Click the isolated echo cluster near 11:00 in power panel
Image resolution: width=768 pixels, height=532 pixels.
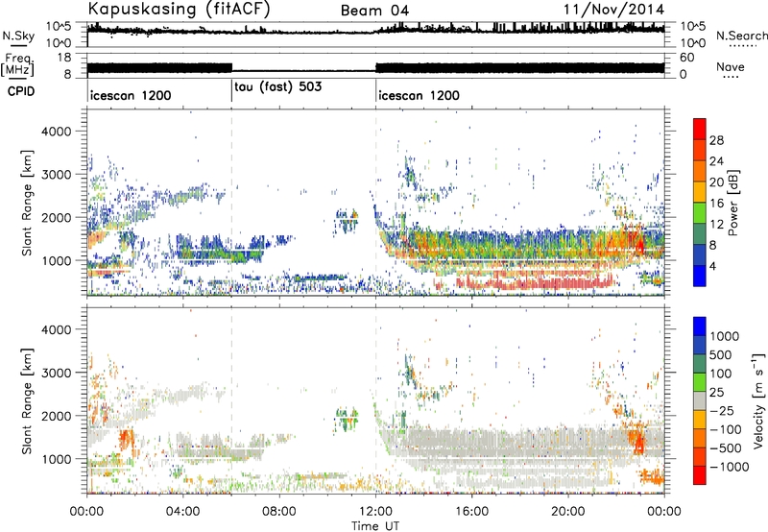(348, 221)
